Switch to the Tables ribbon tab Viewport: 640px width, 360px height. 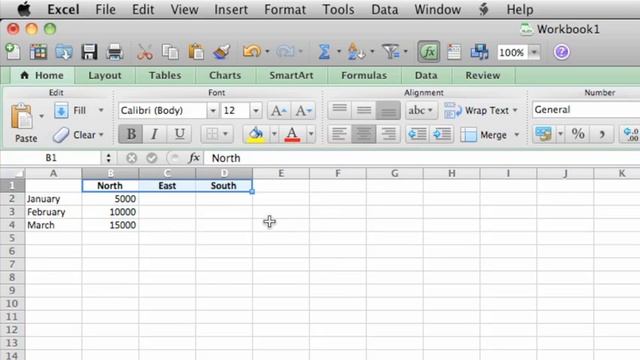click(165, 76)
